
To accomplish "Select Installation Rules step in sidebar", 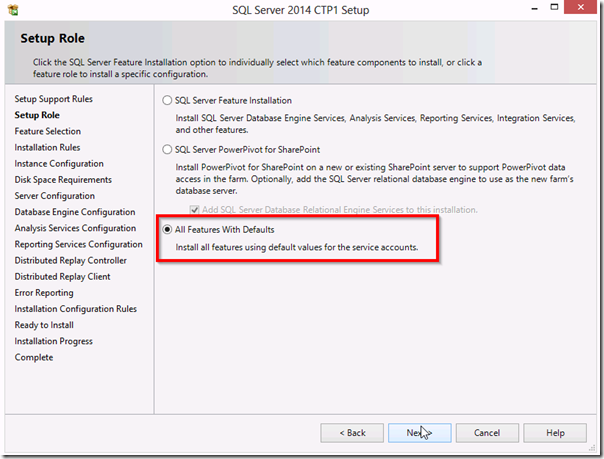I will tap(47, 147).
